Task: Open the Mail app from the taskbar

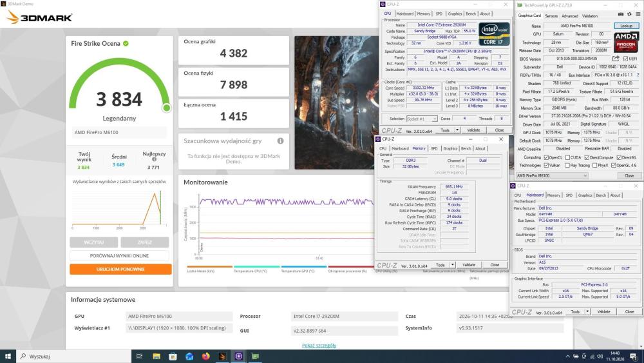Action: [189, 356]
